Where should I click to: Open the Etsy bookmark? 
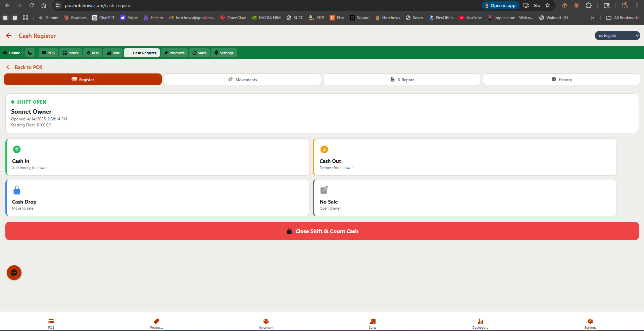click(x=337, y=18)
